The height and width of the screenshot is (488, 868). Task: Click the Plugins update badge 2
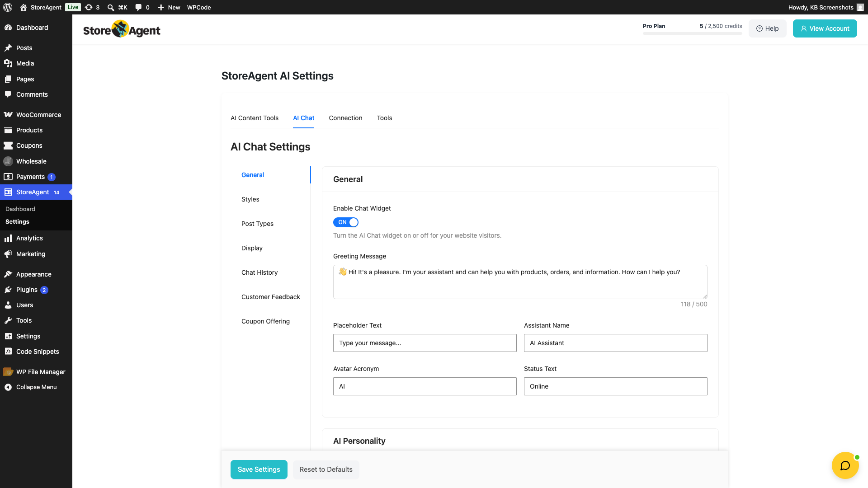click(x=44, y=290)
